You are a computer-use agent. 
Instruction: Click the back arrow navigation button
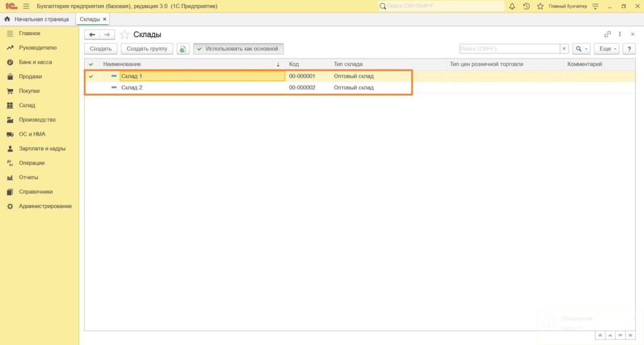pos(92,35)
